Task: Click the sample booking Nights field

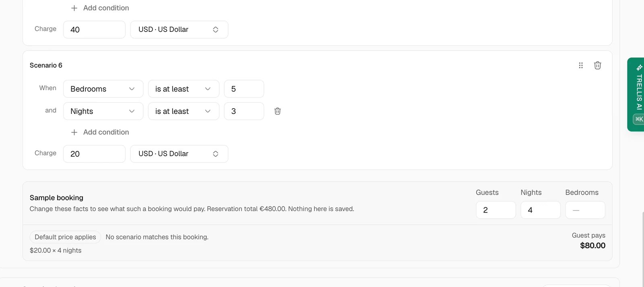Action: pyautogui.click(x=541, y=210)
